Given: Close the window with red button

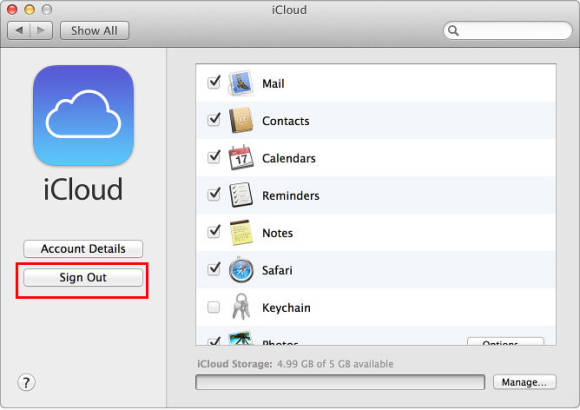Looking at the screenshot, I should pos(12,9).
